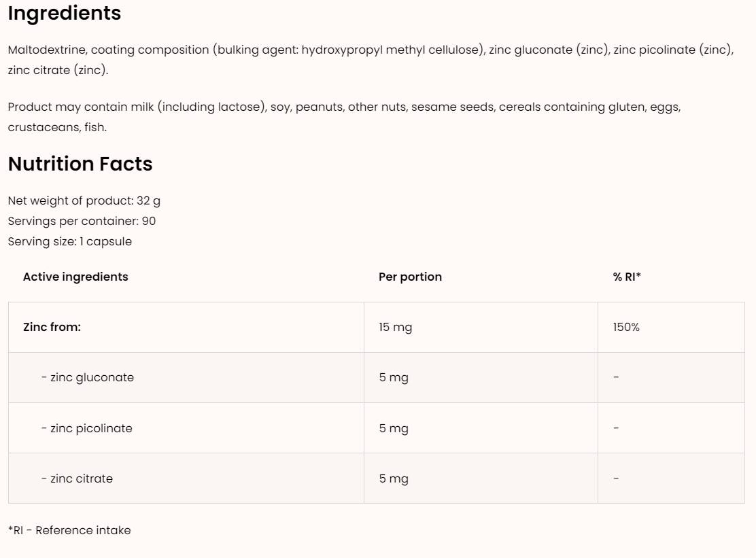The width and height of the screenshot is (756, 558).
Task: Click the % RI* column header
Action: 627,277
